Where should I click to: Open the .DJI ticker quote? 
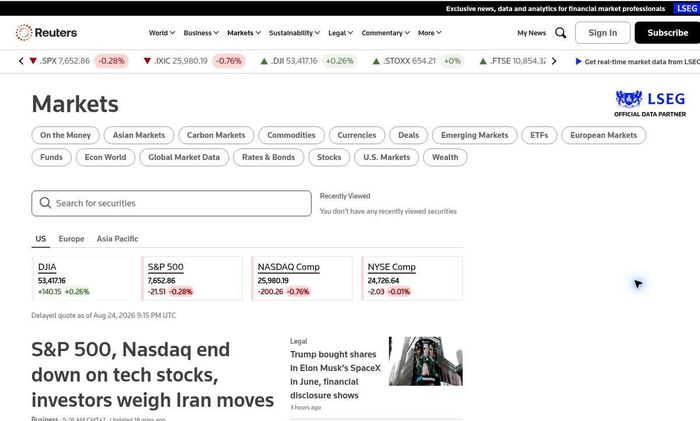click(309, 61)
